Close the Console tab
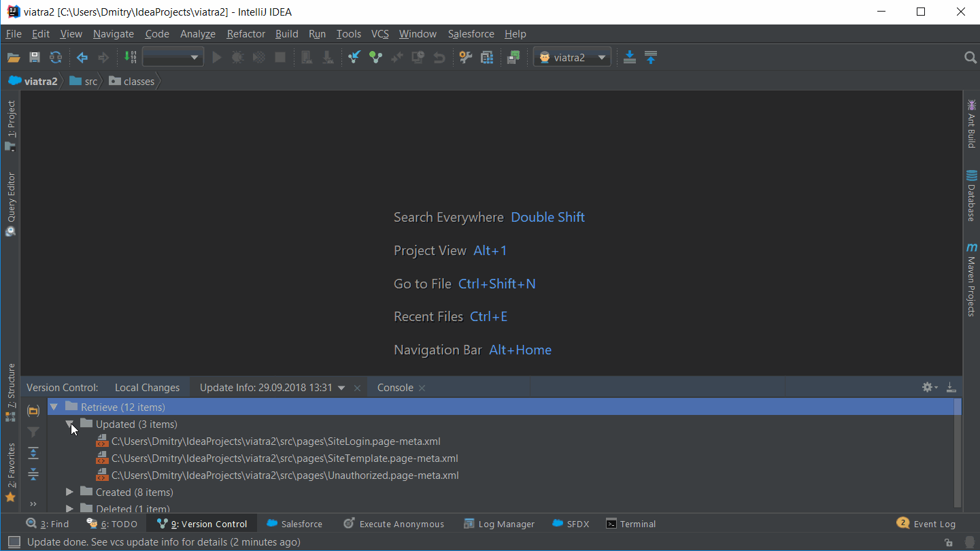 pos(422,388)
